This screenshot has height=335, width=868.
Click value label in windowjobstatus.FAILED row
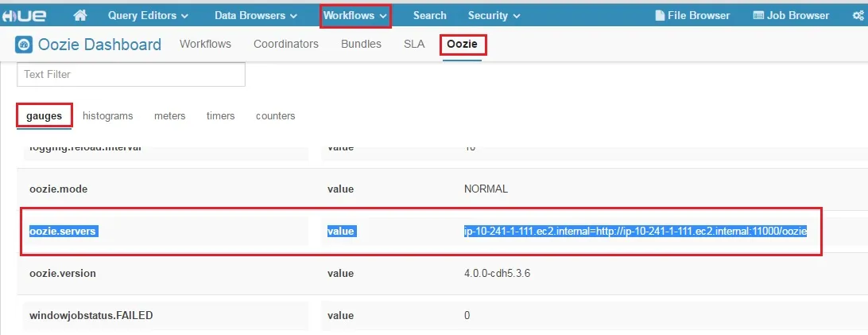(x=340, y=315)
